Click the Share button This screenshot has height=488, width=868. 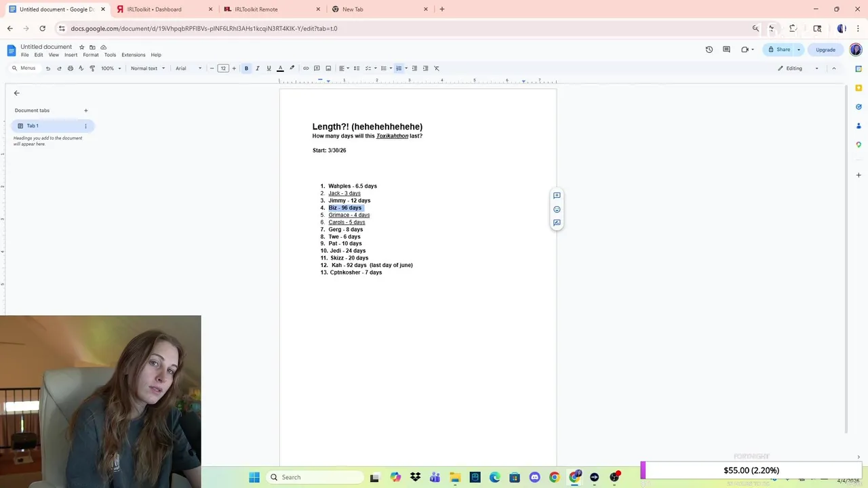(x=778, y=49)
